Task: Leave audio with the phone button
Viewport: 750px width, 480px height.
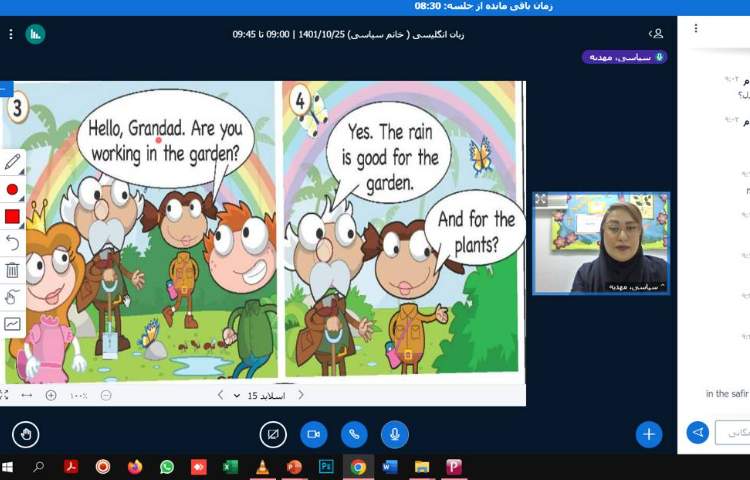Action: pyautogui.click(x=354, y=434)
